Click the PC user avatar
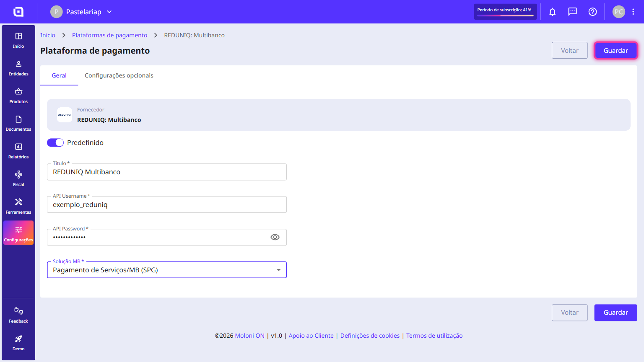The width and height of the screenshot is (644, 362). (619, 12)
